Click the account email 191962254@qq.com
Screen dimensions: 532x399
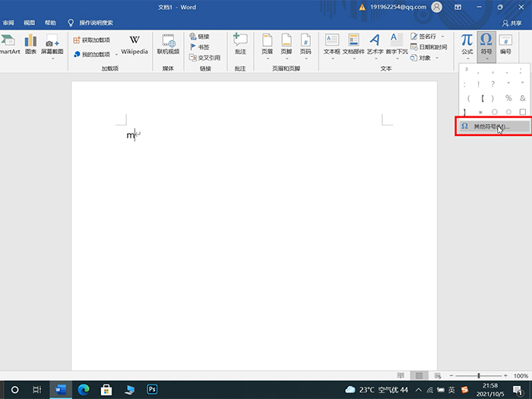[398, 7]
